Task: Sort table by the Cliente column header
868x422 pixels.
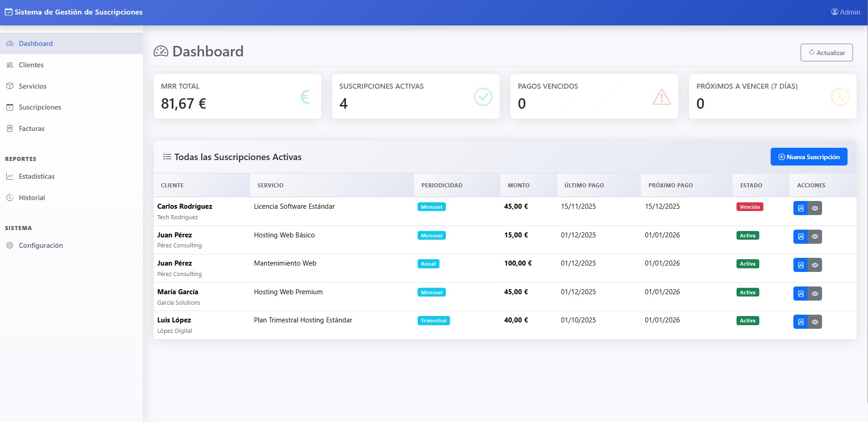Action: (x=172, y=185)
